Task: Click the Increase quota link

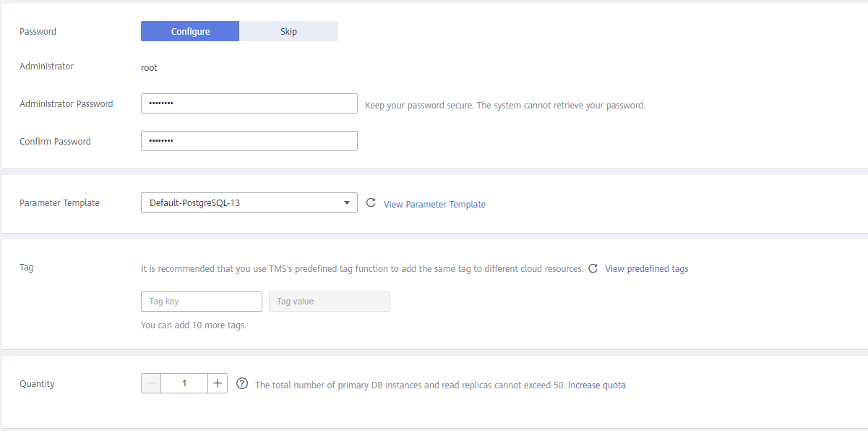Action: tap(597, 385)
